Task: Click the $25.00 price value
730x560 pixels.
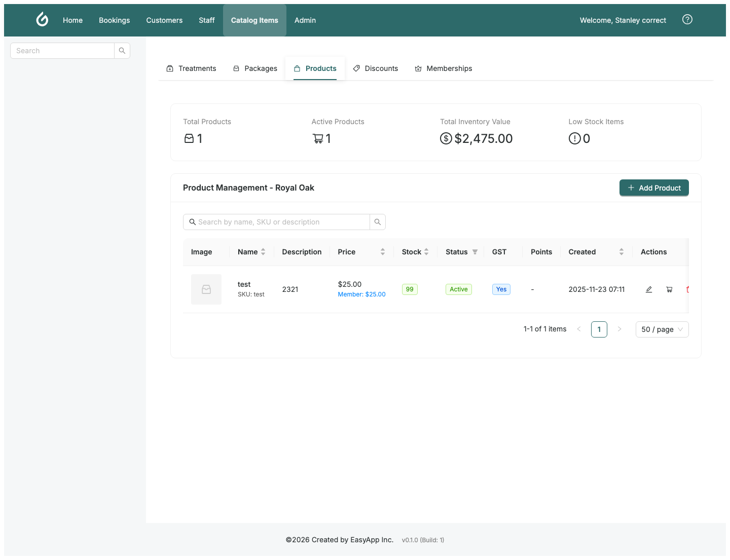Action: click(x=350, y=284)
